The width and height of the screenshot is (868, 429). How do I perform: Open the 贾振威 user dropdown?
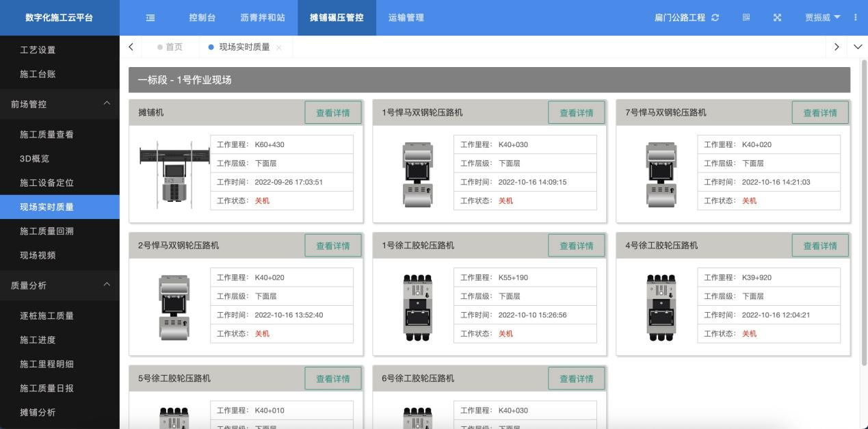(x=822, y=18)
